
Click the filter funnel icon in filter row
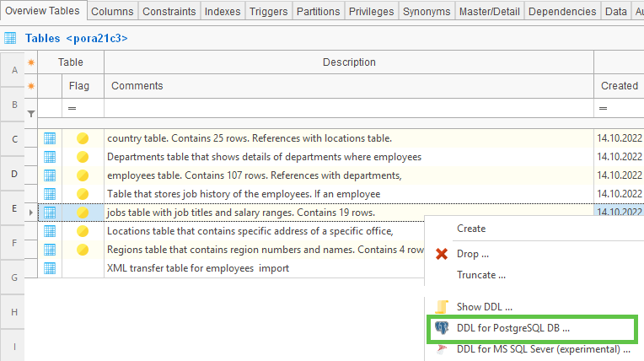tap(31, 114)
